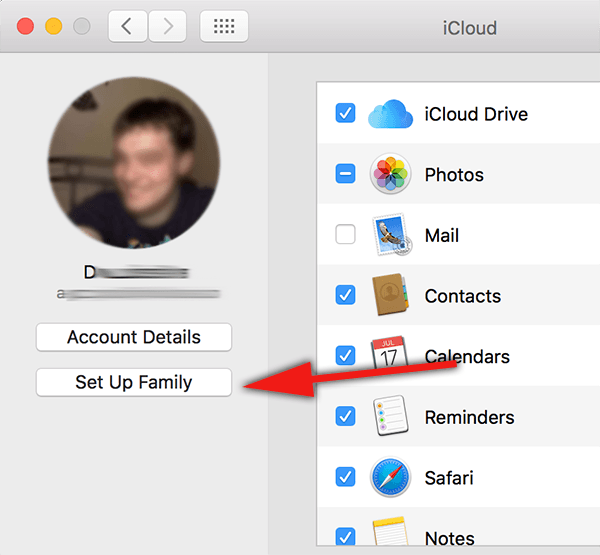Disable the Reminders checkbox

[x=345, y=416]
